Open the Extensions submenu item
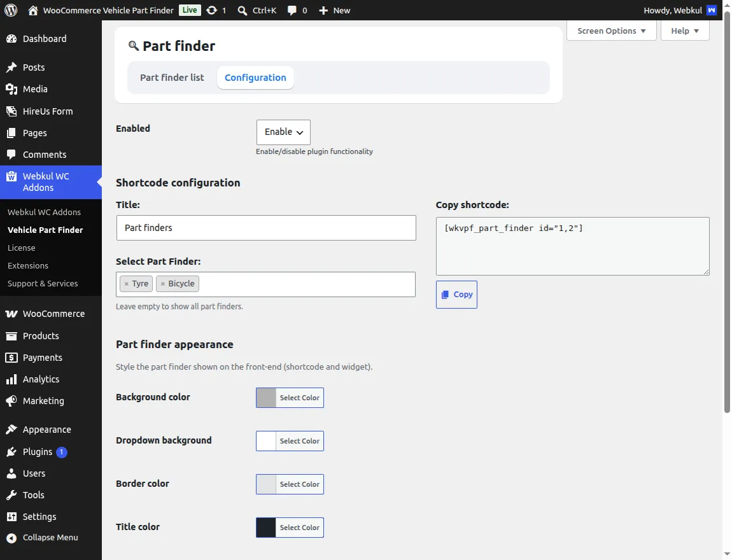This screenshot has width=732, height=560. [28, 265]
